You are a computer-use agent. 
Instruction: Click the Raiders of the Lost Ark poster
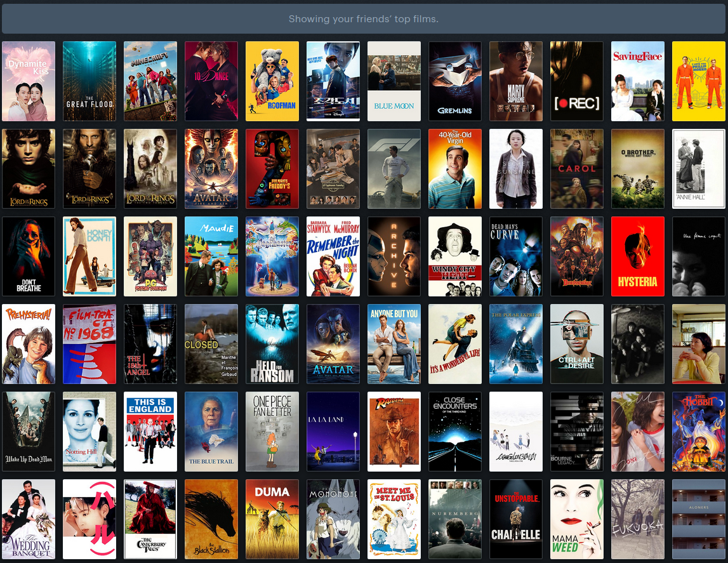point(394,432)
